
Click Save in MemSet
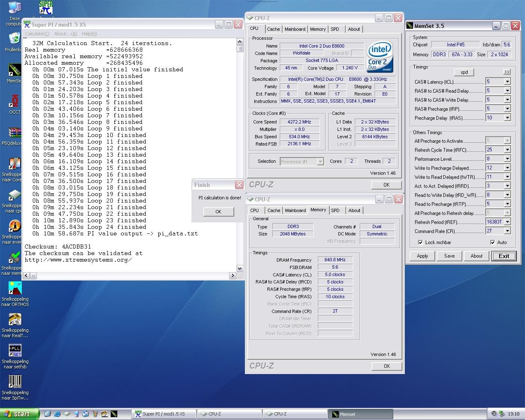pos(449,256)
